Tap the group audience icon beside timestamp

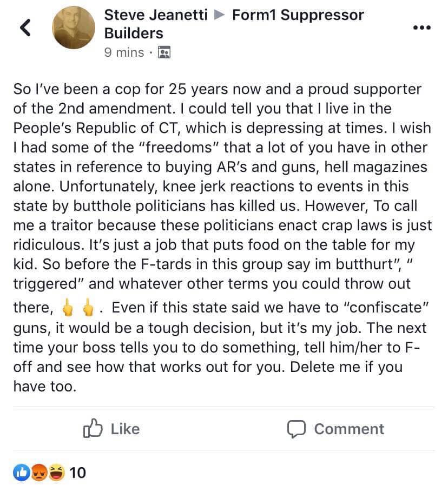(163, 52)
